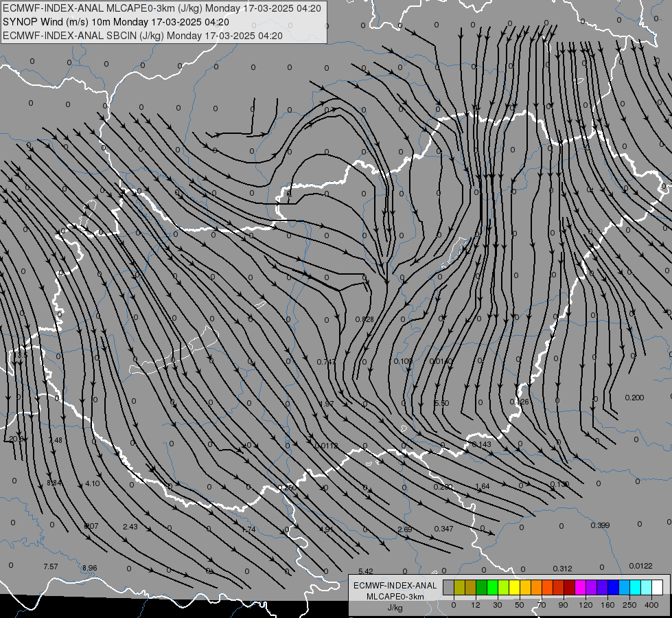Click the map value 2.43

pyautogui.click(x=130, y=527)
